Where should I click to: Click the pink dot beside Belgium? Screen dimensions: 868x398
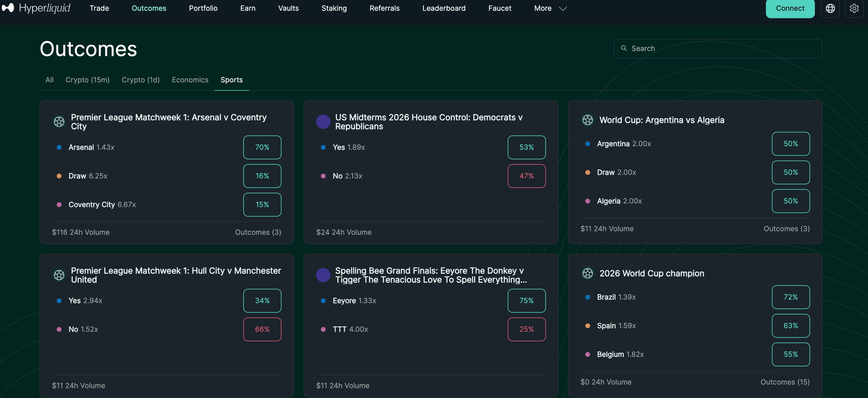click(x=587, y=354)
